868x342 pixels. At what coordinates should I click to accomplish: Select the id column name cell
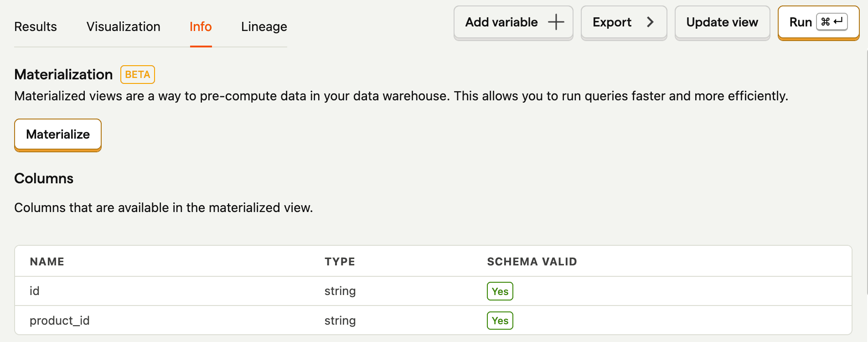(x=35, y=291)
